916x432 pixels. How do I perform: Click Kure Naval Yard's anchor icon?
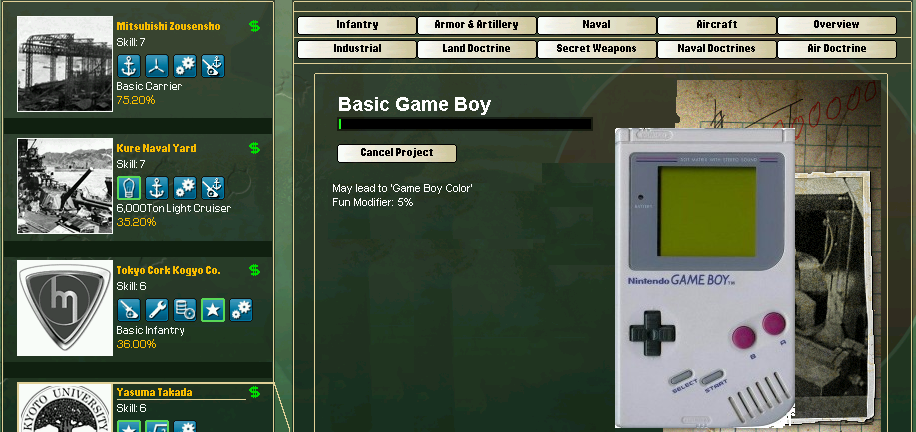(157, 188)
